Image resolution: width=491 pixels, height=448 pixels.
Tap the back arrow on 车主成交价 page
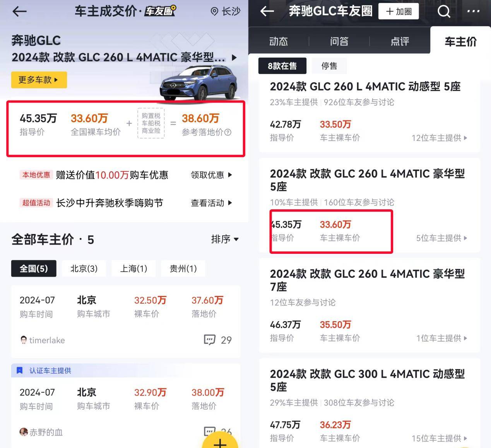tap(19, 11)
